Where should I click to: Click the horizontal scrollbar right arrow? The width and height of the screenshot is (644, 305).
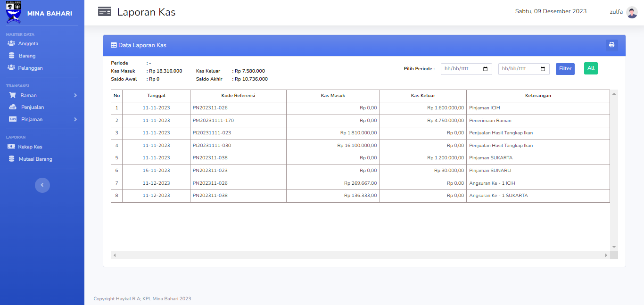[x=606, y=255]
